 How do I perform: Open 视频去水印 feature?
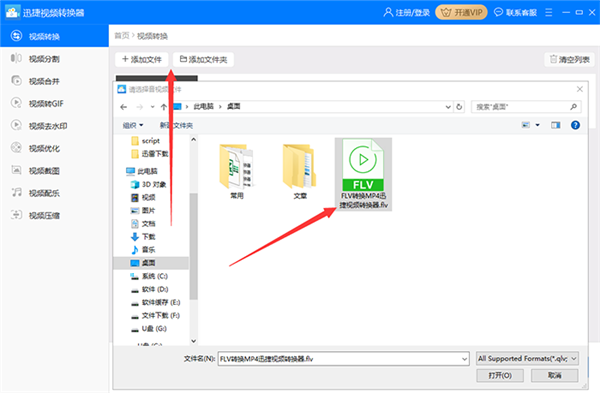click(x=54, y=126)
